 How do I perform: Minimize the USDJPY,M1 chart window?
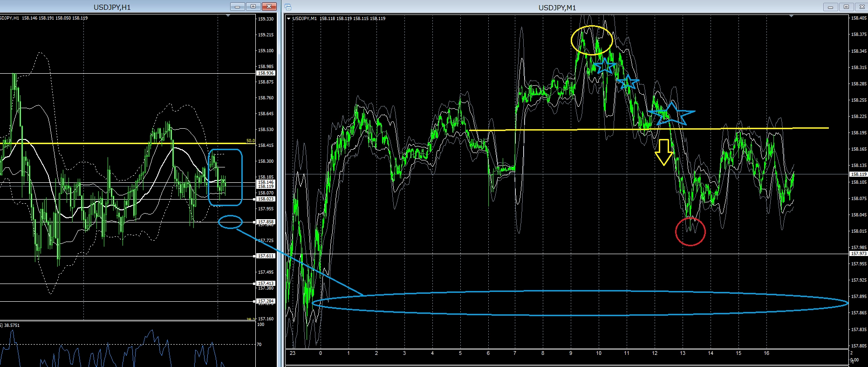pyautogui.click(x=830, y=7)
